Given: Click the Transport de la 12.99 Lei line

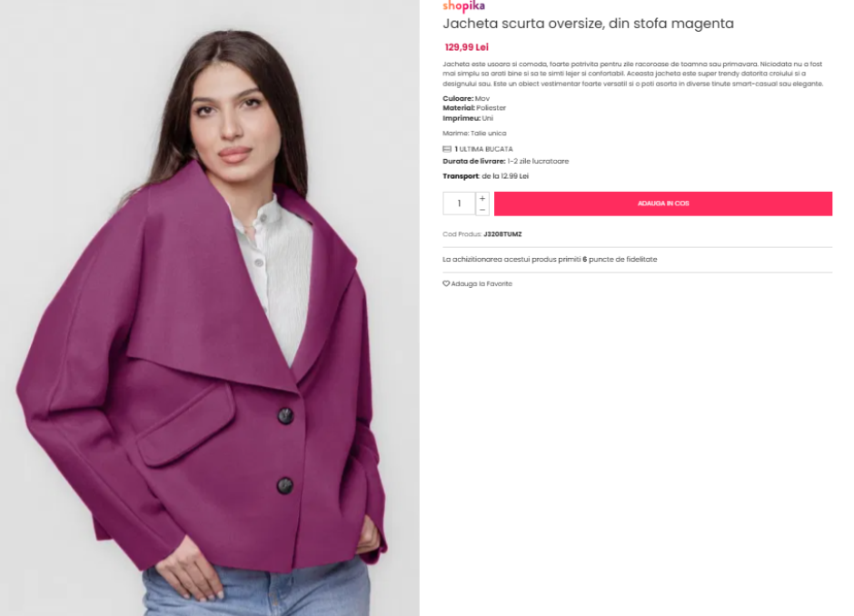Looking at the screenshot, I should coord(485,176).
